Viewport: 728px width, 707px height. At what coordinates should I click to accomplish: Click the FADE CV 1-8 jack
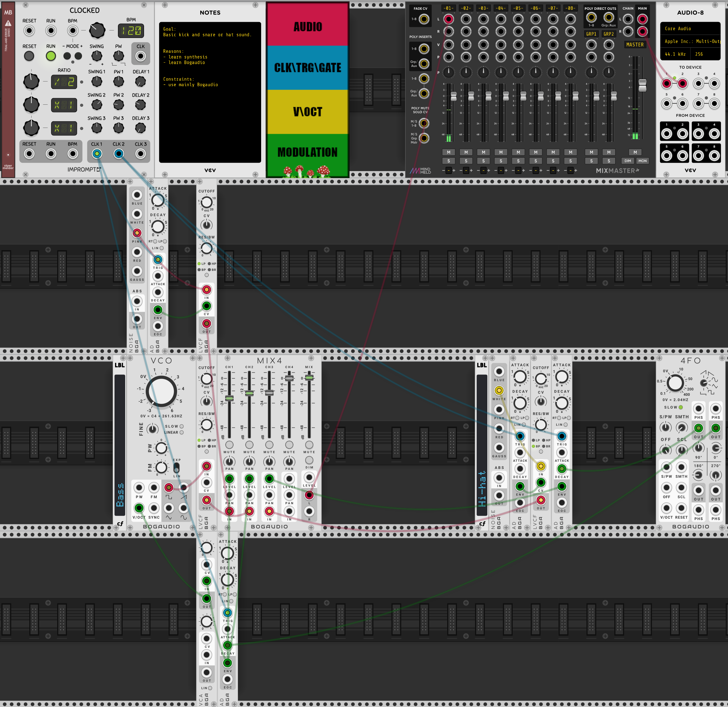coord(424,19)
